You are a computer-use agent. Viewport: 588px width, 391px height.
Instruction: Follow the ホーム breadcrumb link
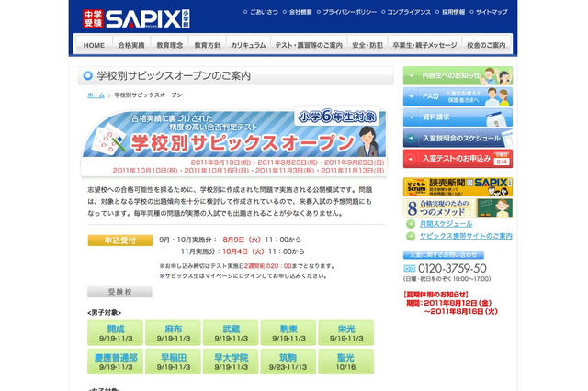(96, 95)
